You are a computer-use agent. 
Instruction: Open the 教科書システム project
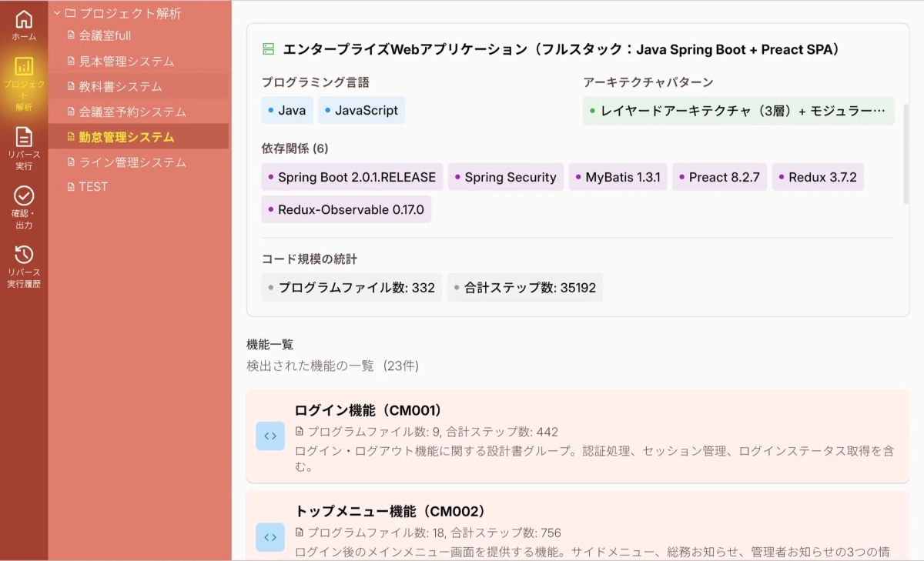click(x=116, y=86)
